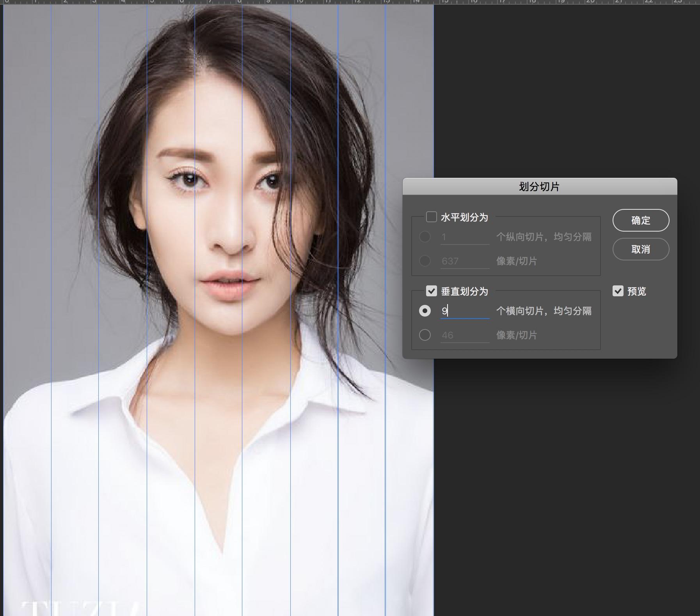
Task: Click the 取消 button
Action: tap(641, 249)
